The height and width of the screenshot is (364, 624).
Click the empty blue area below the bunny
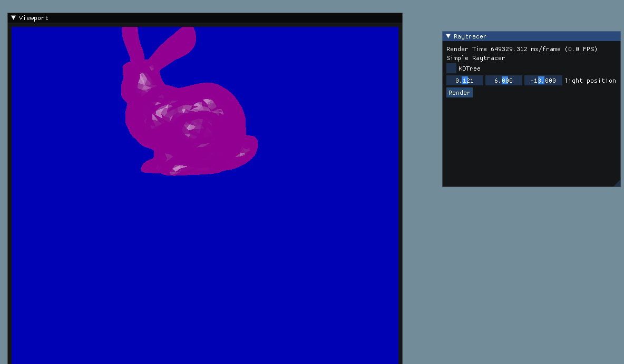[x=204, y=263]
